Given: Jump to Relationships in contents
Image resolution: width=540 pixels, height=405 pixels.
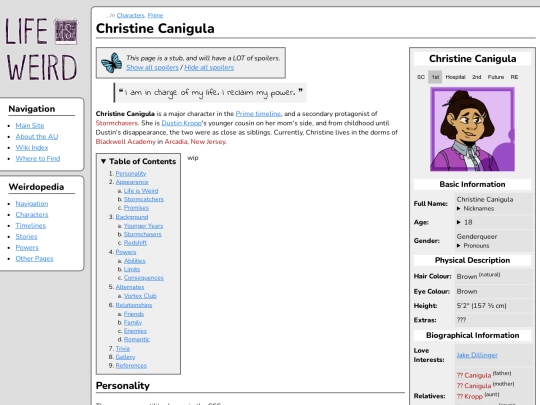Looking at the screenshot, I should pos(134,305).
